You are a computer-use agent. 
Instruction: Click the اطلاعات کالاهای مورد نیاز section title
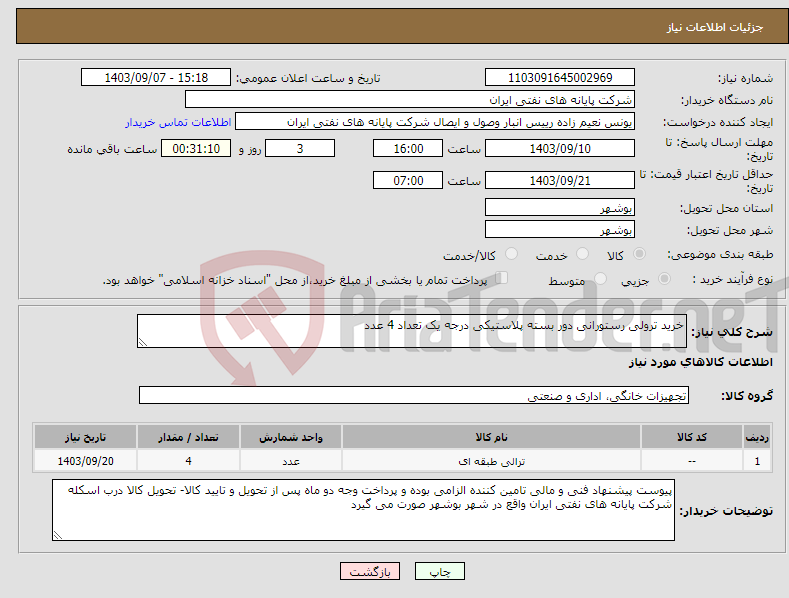(x=700, y=362)
